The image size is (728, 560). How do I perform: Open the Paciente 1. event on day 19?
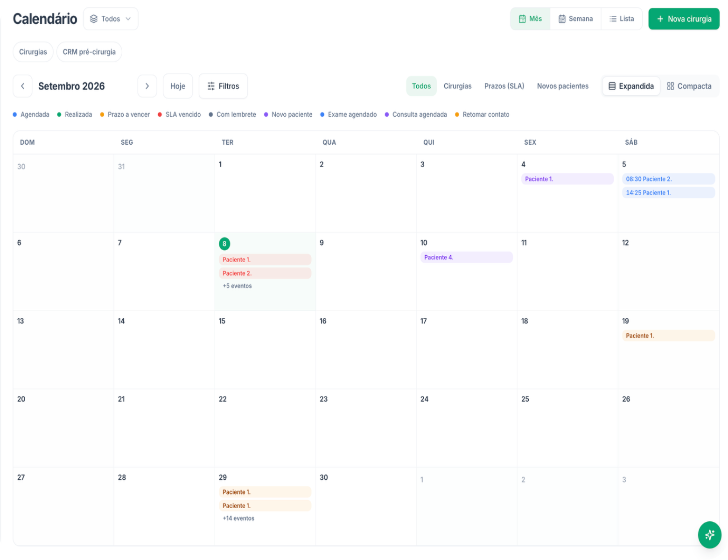[668, 336]
